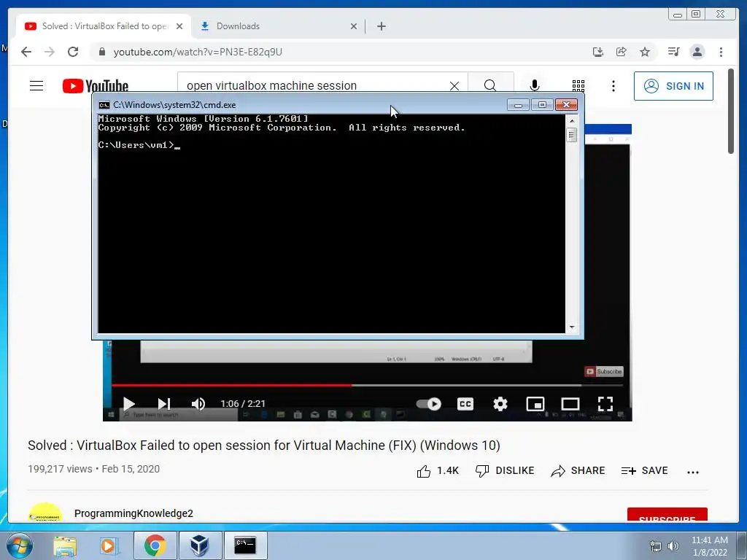Click SHARE under the video

[x=578, y=471]
